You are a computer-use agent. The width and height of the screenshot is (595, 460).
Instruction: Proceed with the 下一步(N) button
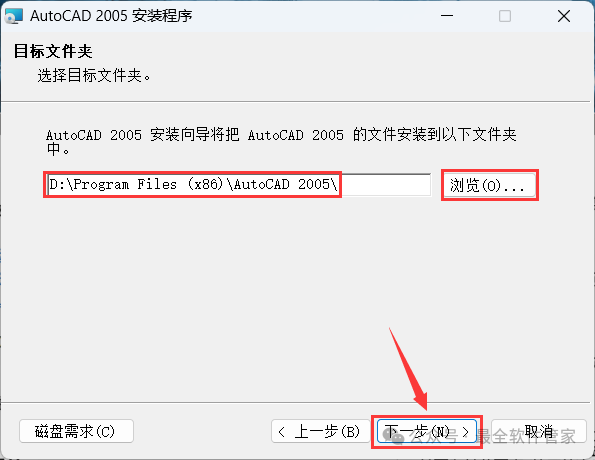coord(427,432)
